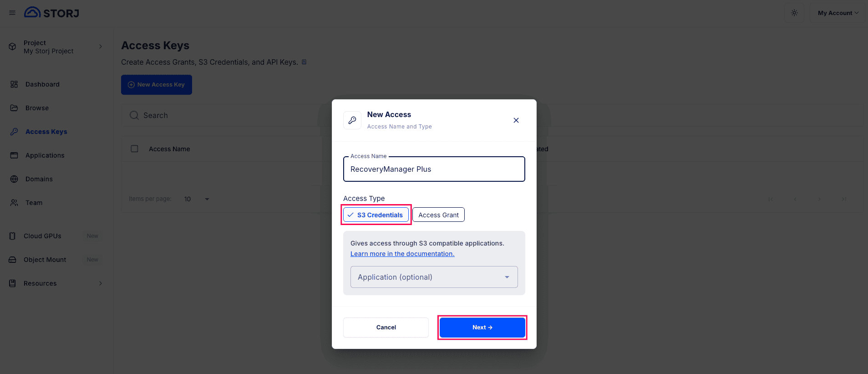Open the Learn more documentation link
This screenshot has width=868, height=374.
tap(402, 254)
